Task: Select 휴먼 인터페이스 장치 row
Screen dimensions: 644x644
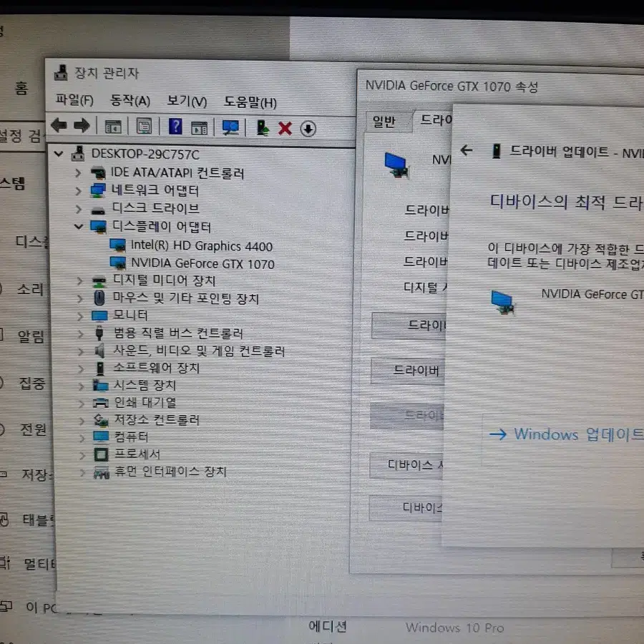Action: point(170,472)
